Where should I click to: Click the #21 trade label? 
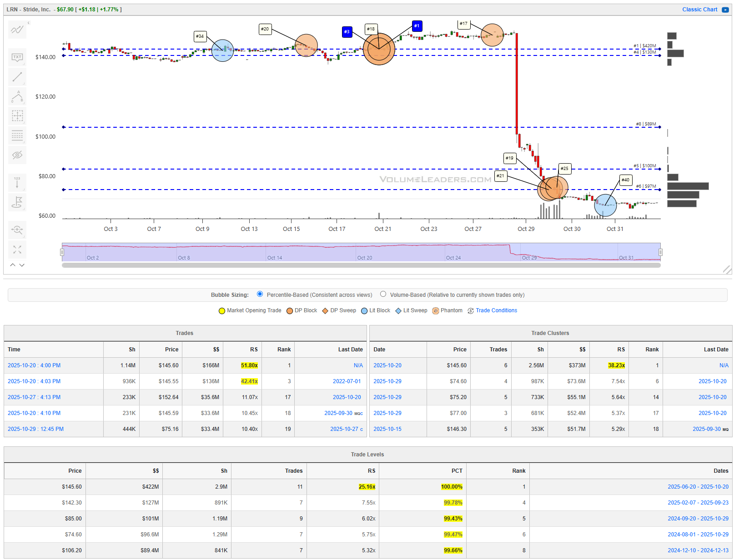(x=501, y=176)
